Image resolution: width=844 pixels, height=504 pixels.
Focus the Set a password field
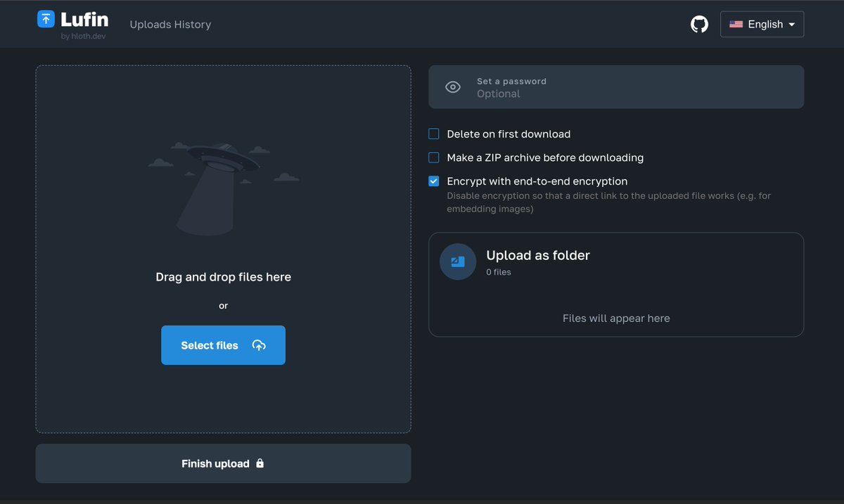[616, 87]
